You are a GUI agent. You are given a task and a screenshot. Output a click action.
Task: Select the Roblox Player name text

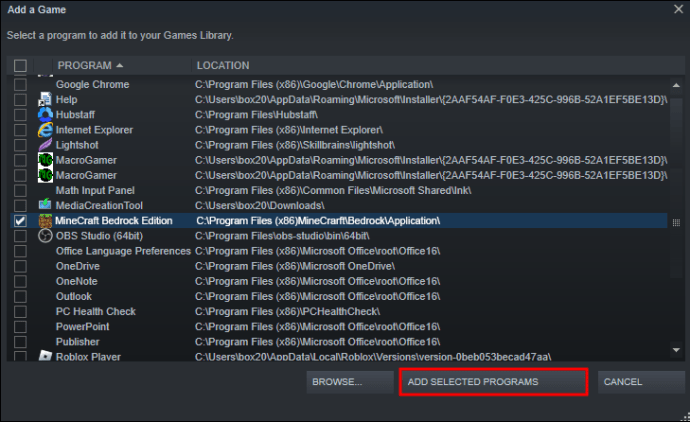pos(88,357)
